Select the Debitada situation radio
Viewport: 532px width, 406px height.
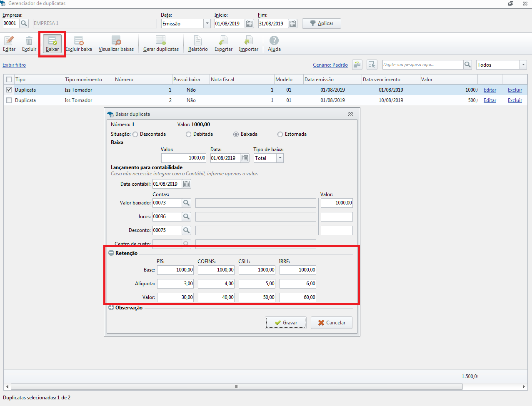click(x=189, y=134)
